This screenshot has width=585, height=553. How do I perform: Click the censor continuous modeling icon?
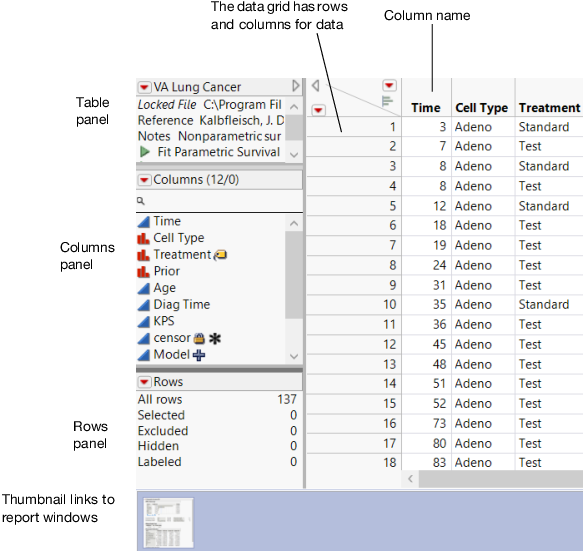(x=144, y=338)
